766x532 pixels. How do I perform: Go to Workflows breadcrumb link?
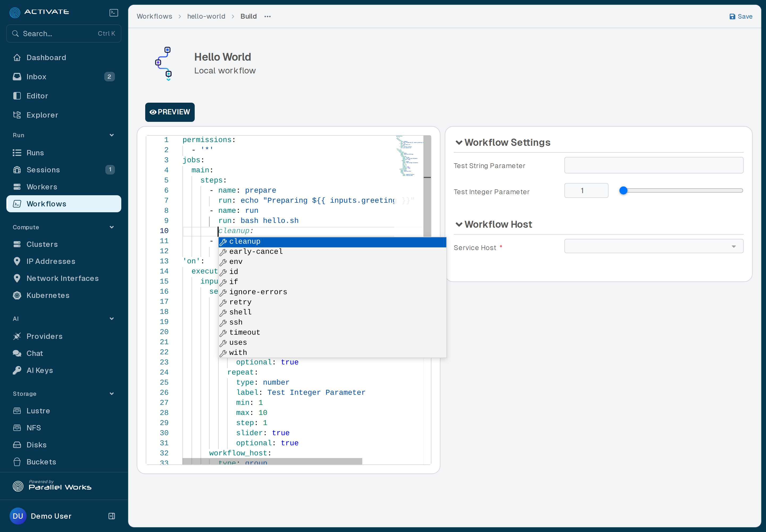click(154, 16)
